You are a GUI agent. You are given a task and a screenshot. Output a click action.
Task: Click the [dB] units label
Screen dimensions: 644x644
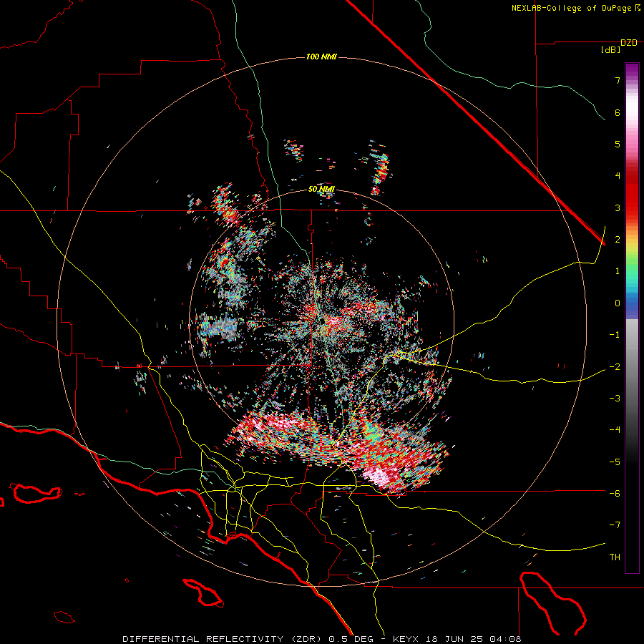[x=611, y=50]
